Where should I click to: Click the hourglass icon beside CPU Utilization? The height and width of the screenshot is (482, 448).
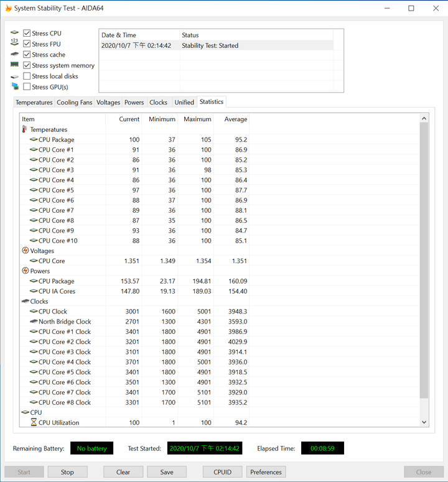pyautogui.click(x=34, y=422)
